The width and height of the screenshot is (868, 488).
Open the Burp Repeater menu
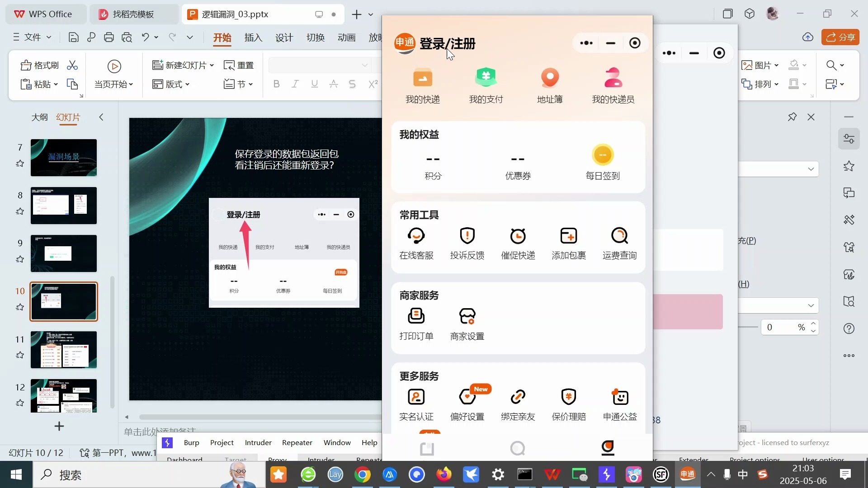pyautogui.click(x=297, y=443)
